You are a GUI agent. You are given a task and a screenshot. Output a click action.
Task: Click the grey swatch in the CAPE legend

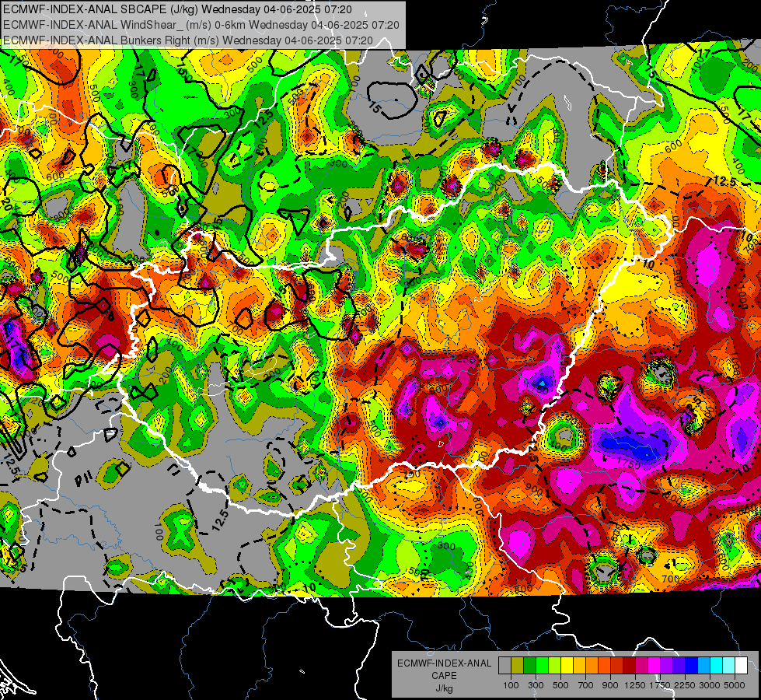click(504, 665)
